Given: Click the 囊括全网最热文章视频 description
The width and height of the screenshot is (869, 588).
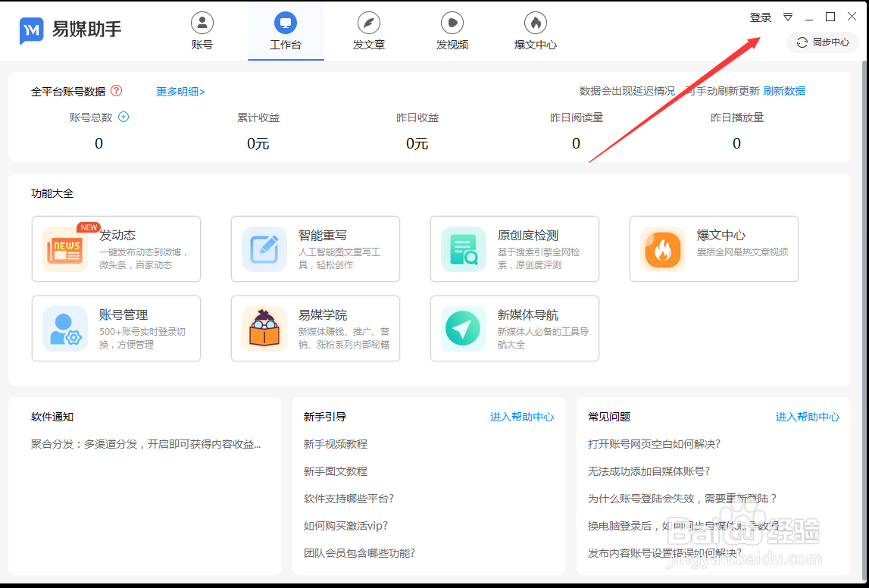Looking at the screenshot, I should pyautogui.click(x=742, y=252).
